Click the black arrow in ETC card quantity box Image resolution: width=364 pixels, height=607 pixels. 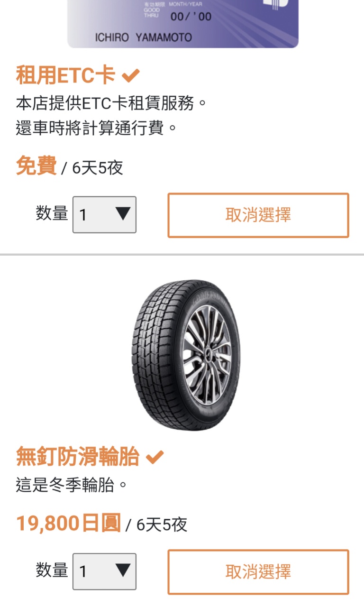coord(123,214)
